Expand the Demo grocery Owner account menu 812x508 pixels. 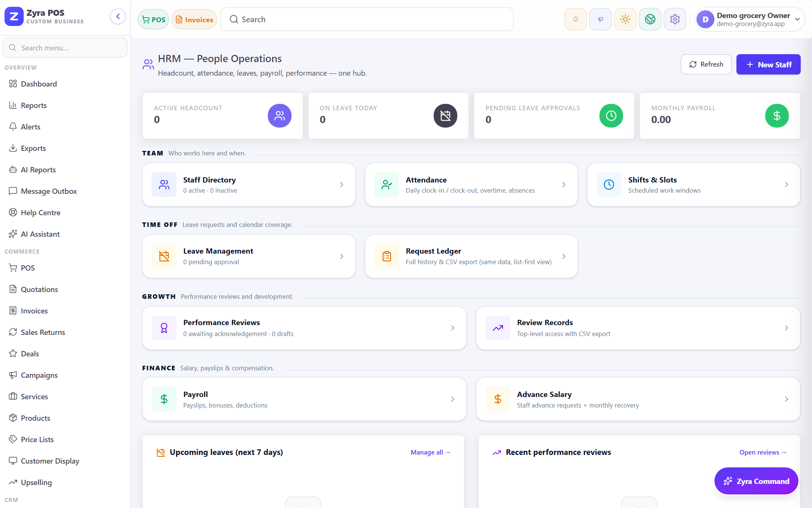[x=750, y=19]
